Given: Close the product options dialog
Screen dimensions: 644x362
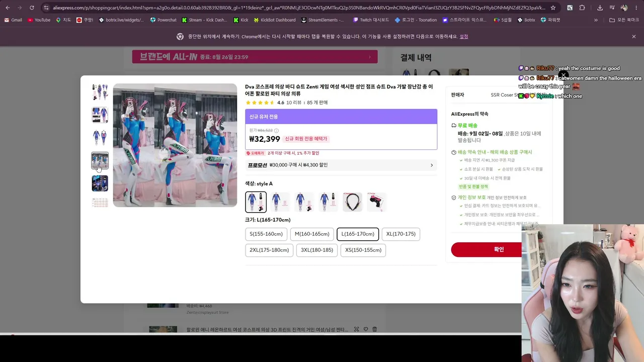Looking at the screenshot, I should [x=563, y=75].
